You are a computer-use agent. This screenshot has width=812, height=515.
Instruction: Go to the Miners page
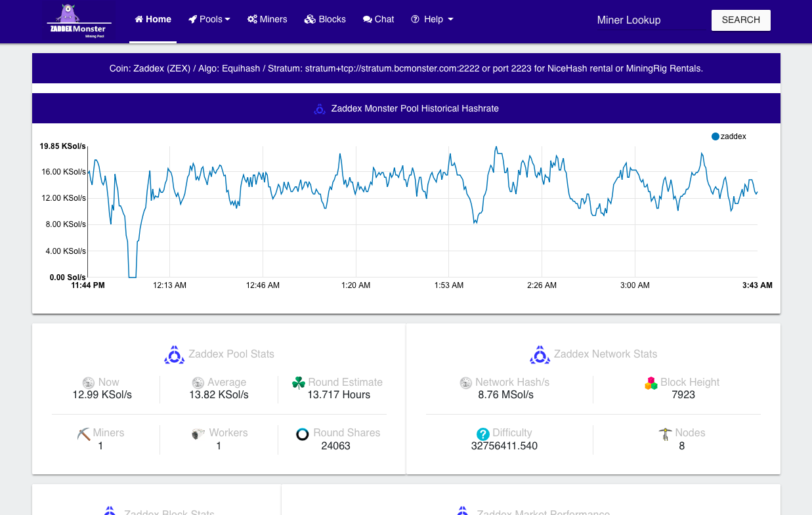pyautogui.click(x=267, y=20)
